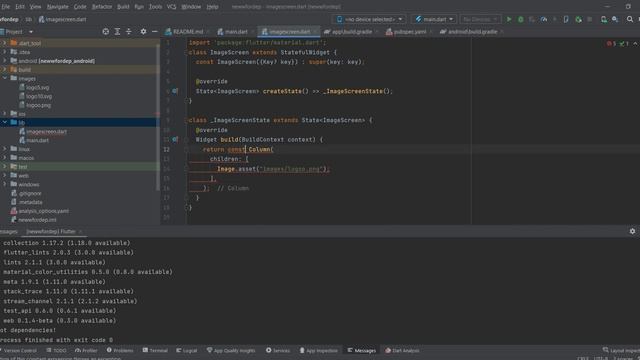The height and width of the screenshot is (360, 640).
Task: Expand the build folder
Action: [x=4, y=69]
